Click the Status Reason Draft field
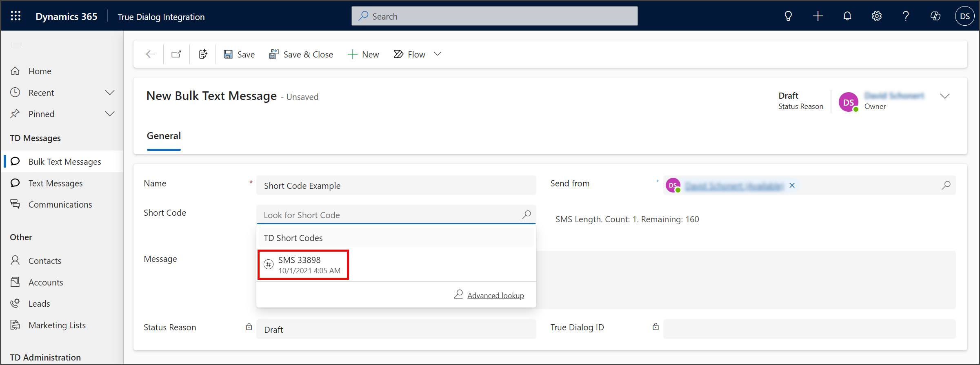Screen dimensions: 980x365 point(396,329)
